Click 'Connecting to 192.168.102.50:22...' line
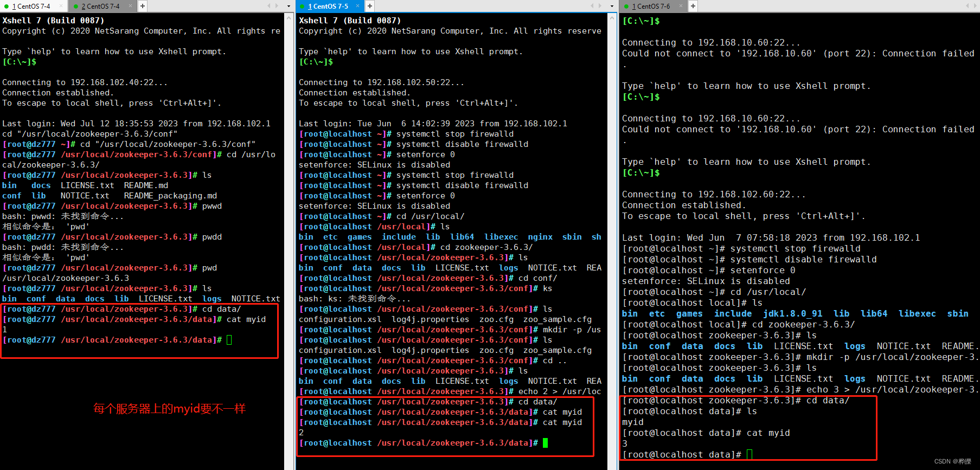This screenshot has height=470, width=980. (381, 82)
